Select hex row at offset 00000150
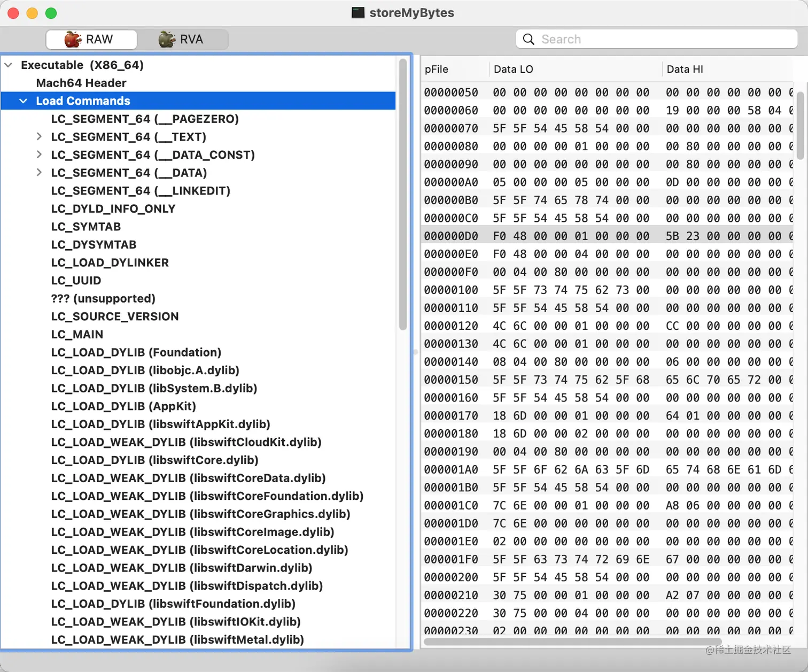 pos(608,380)
